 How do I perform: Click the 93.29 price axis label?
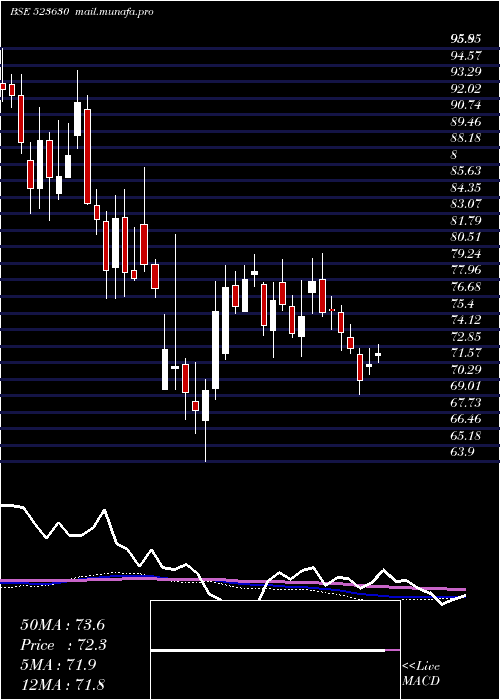(x=466, y=72)
